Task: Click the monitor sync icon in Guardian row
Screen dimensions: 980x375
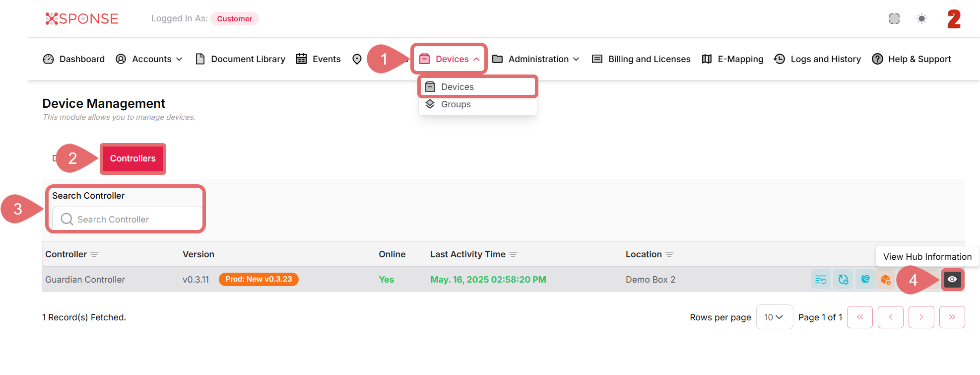Action: tap(865, 280)
